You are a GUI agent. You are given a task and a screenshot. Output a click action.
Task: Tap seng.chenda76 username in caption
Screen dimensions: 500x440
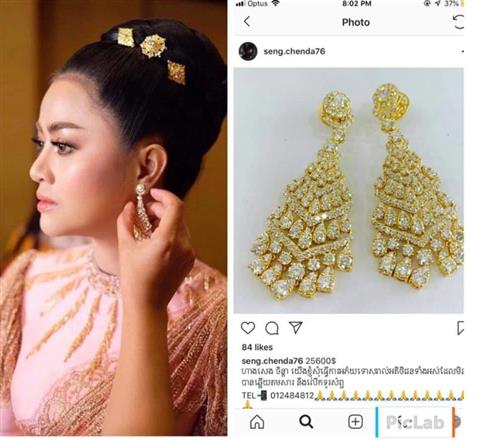tap(272, 361)
